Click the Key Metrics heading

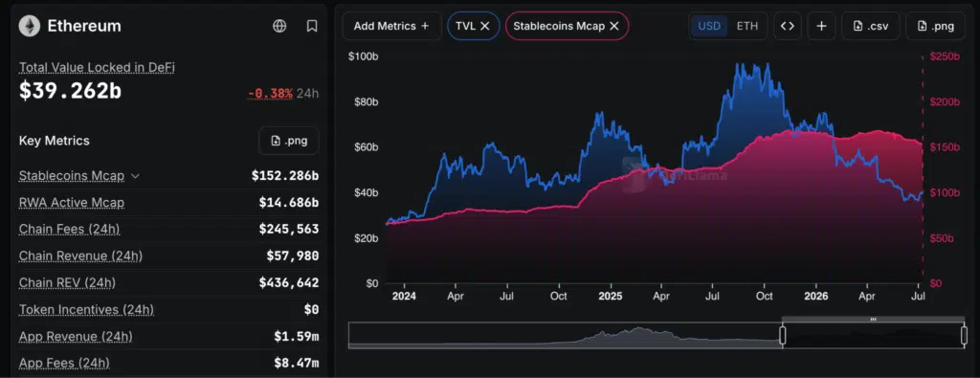pos(55,141)
